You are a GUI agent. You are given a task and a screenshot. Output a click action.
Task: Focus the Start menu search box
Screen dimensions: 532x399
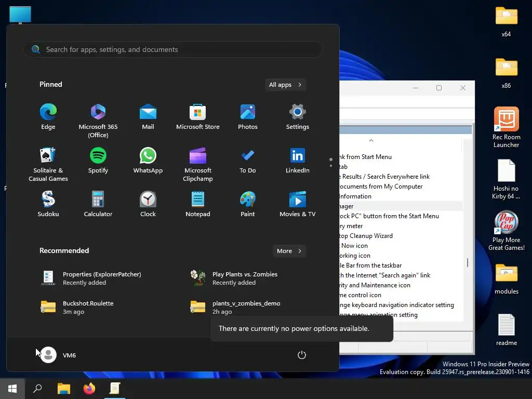point(172,49)
